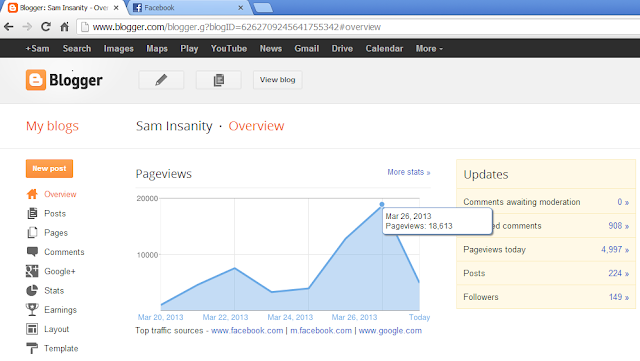Open YouTube from the Google bar
This screenshot has height=361, width=640.
pos(229,49)
